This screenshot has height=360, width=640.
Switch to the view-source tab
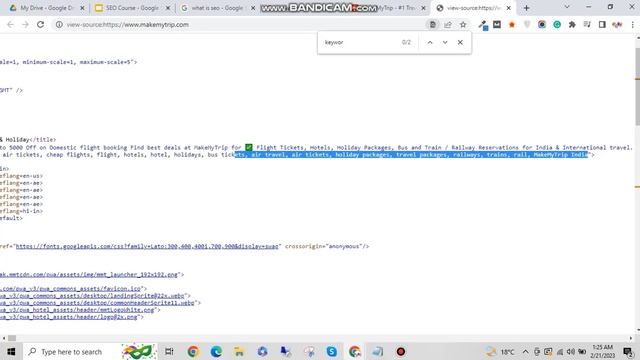(x=473, y=8)
